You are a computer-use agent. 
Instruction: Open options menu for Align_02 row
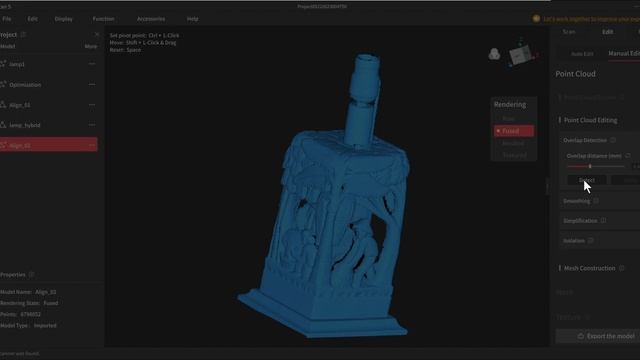[x=92, y=145]
